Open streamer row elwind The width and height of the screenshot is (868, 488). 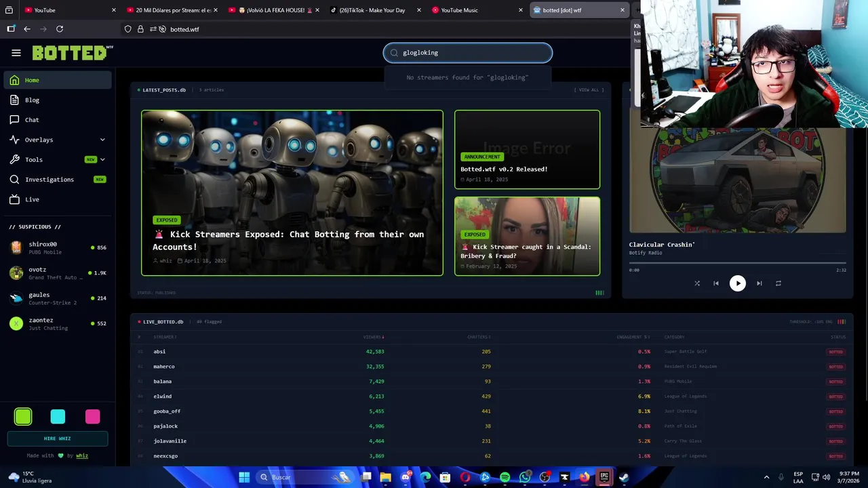[492, 396]
